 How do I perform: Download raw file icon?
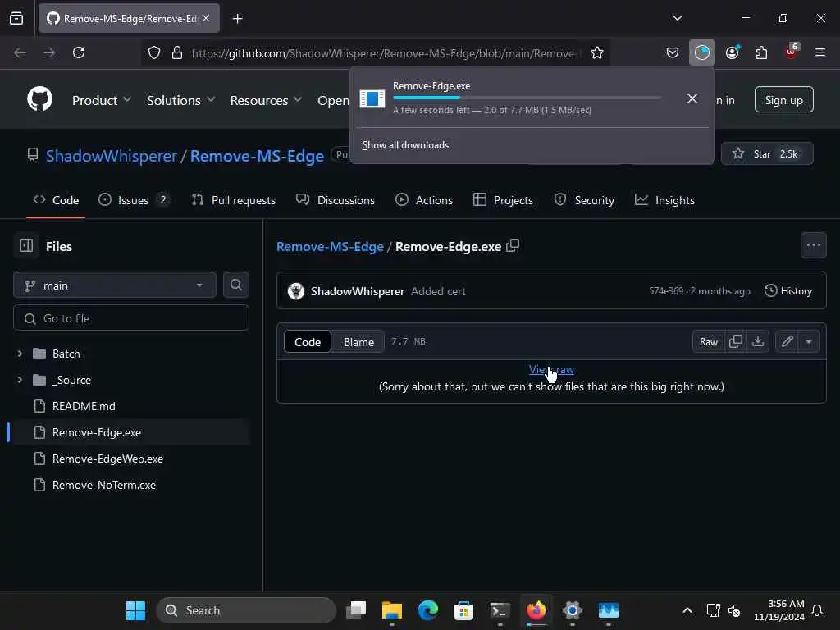[758, 341]
